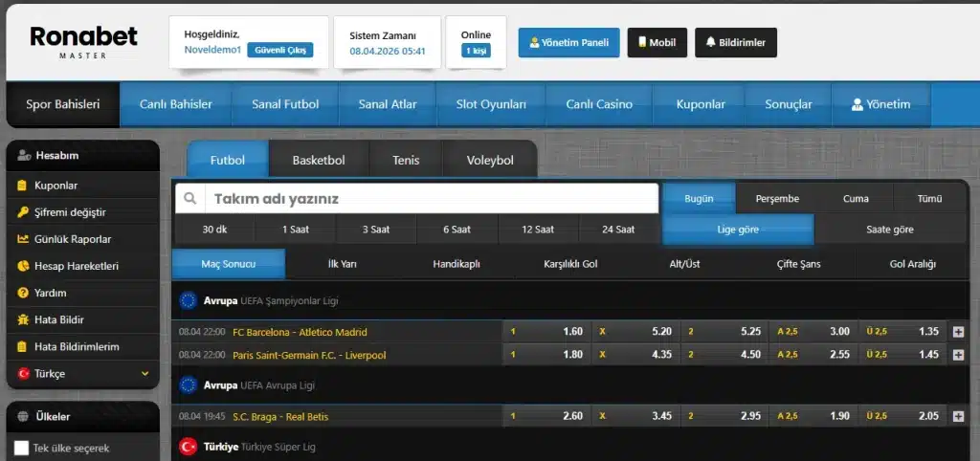
Task: Toggle sorting to Lige göre
Action: (x=737, y=230)
